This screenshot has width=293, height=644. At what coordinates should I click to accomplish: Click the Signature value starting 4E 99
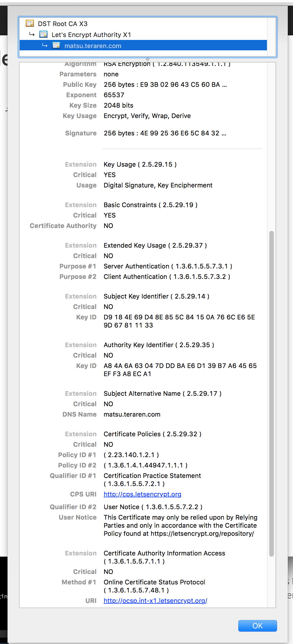tap(165, 133)
